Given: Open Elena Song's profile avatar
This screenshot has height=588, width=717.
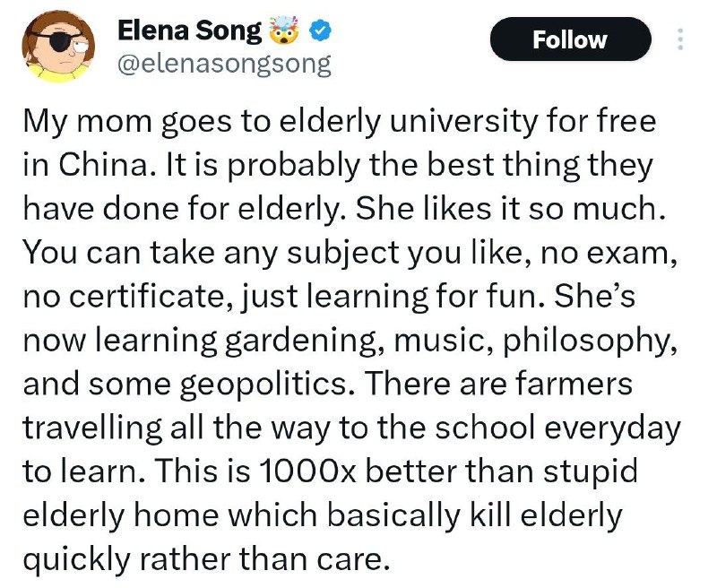Looking at the screenshot, I should (x=57, y=47).
